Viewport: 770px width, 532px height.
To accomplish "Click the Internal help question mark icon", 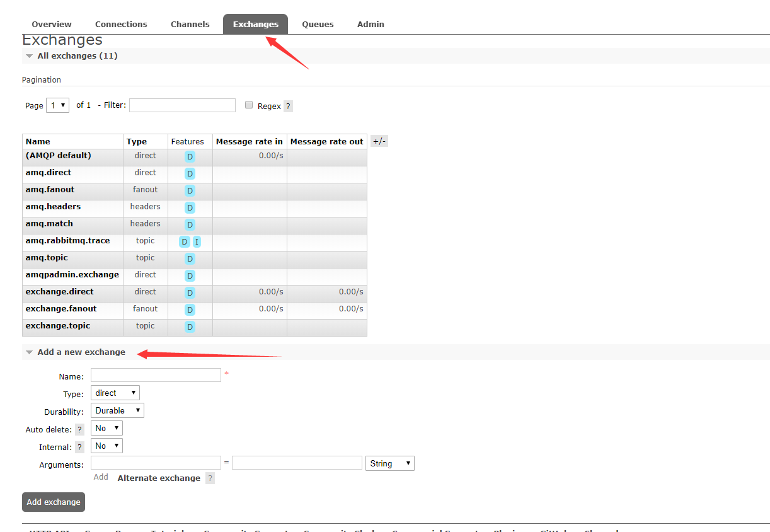I will [x=79, y=448].
